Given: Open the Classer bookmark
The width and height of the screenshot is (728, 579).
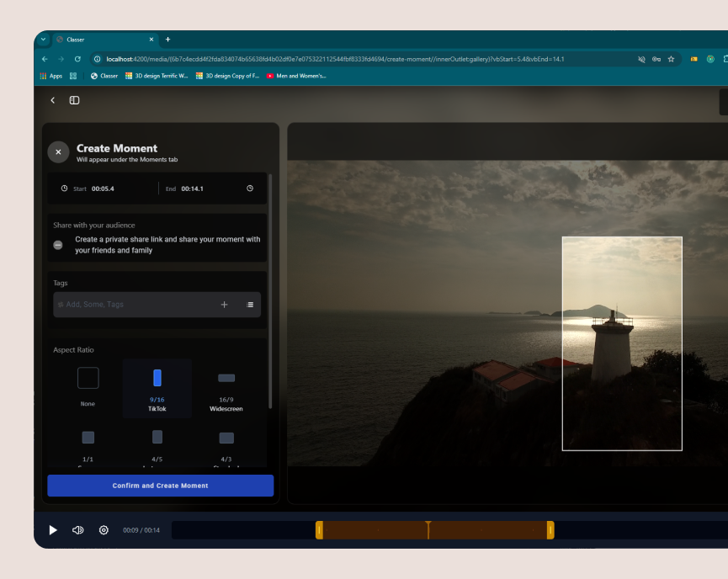Looking at the screenshot, I should (104, 76).
